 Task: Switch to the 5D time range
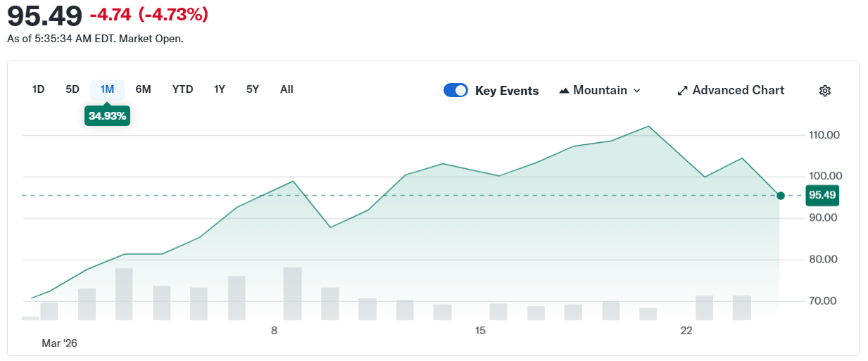click(73, 89)
